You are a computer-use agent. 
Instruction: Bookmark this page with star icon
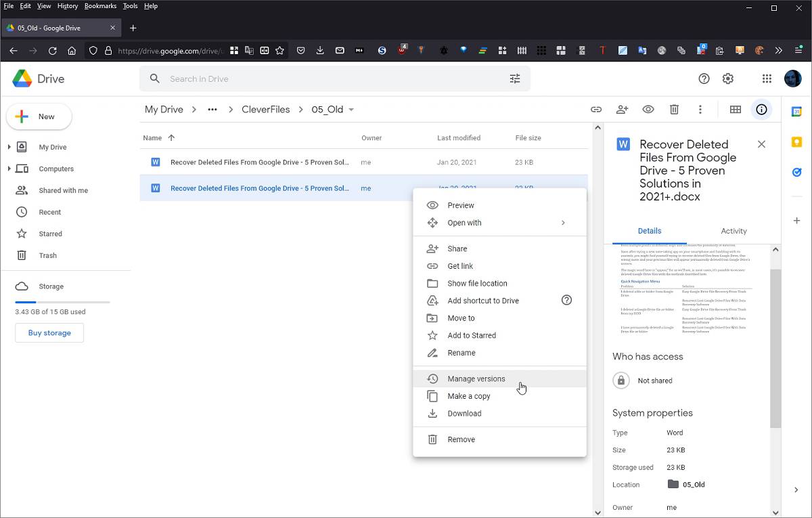point(279,51)
